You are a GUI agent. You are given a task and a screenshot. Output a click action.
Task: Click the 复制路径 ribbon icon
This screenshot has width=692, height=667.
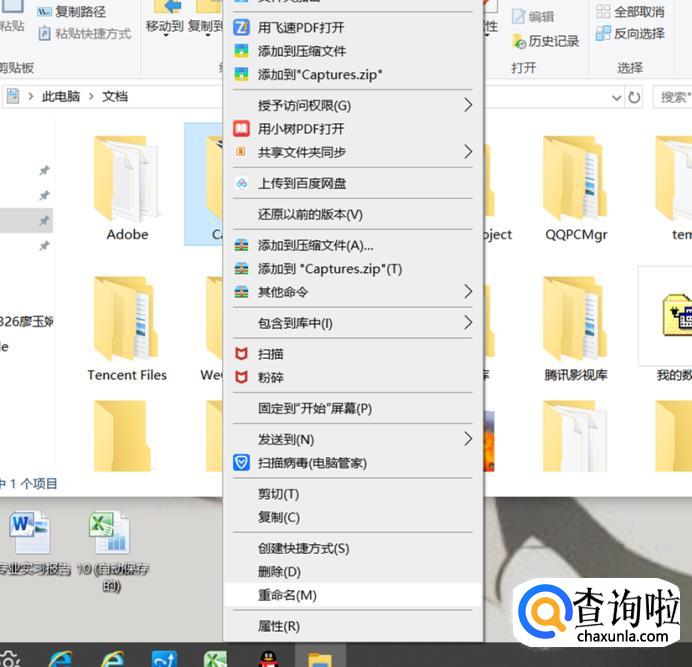44,11
